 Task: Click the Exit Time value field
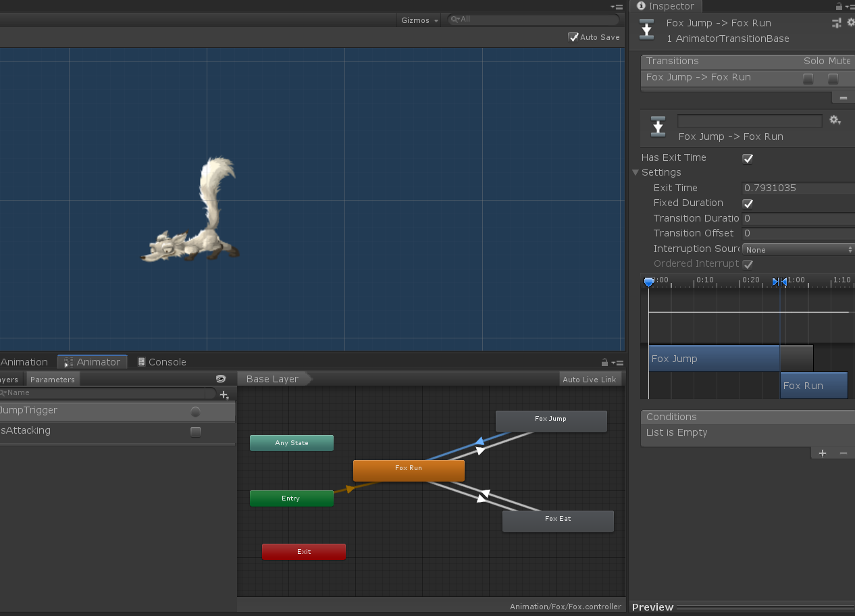click(x=799, y=188)
